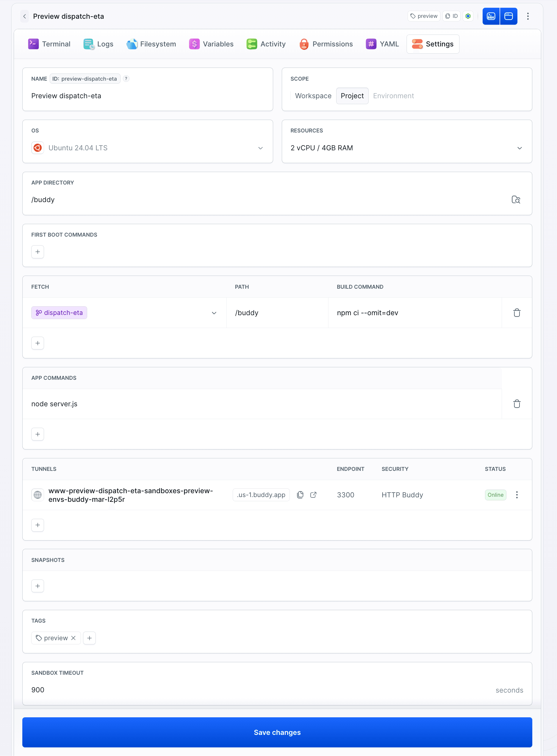
Task: Copy sandbox ID from header ID badge
Action: [x=451, y=16]
